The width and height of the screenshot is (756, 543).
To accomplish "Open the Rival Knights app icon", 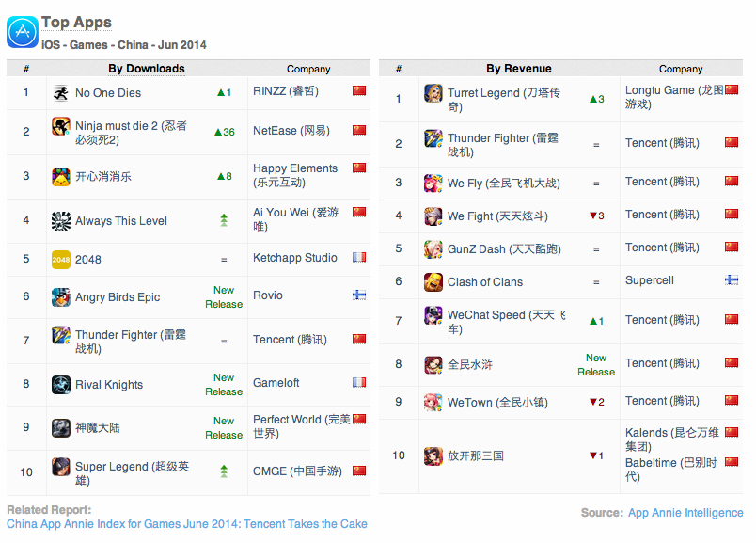I will 61,385.
